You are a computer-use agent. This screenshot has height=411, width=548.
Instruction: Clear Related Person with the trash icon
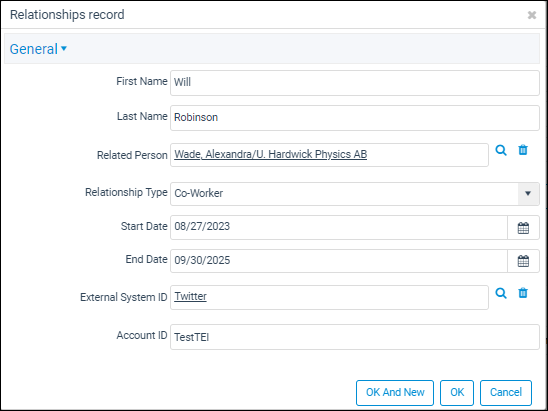click(523, 150)
